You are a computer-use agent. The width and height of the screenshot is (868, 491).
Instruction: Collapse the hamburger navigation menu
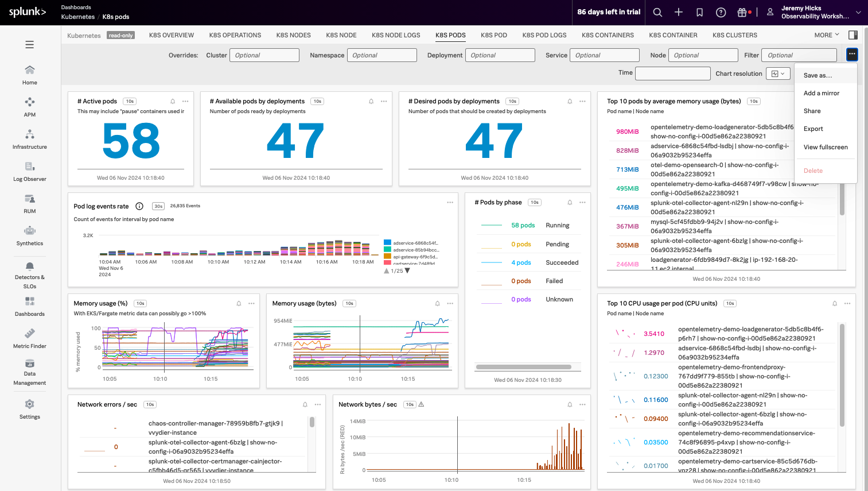click(x=30, y=45)
